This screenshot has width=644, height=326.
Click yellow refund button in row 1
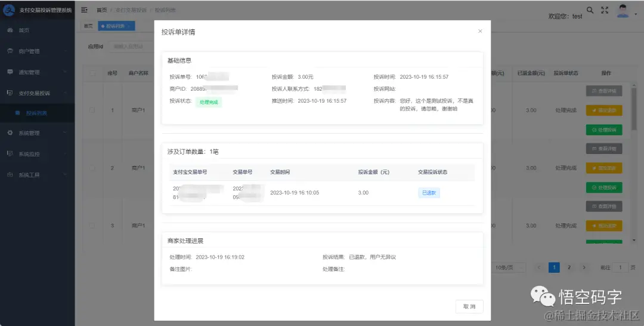point(603,110)
